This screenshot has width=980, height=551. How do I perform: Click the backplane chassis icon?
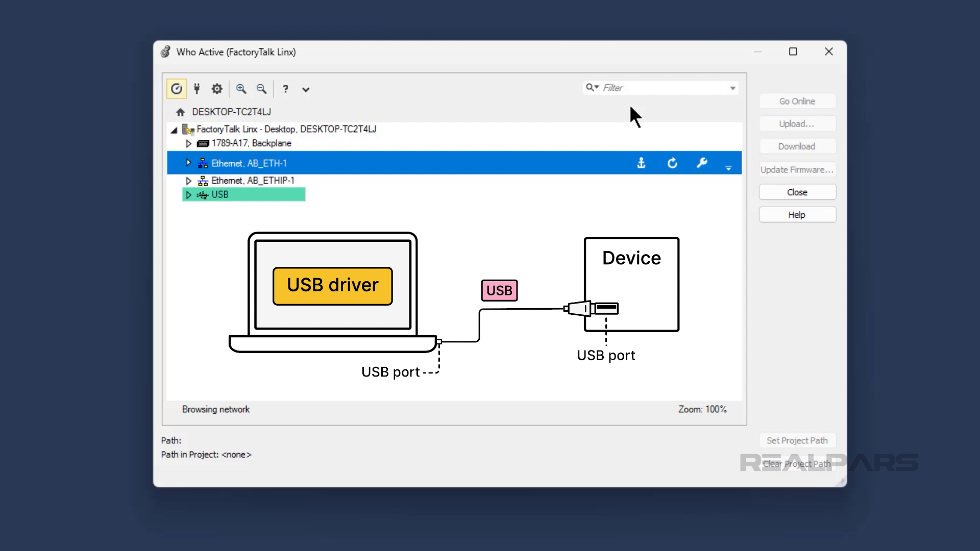(x=203, y=143)
